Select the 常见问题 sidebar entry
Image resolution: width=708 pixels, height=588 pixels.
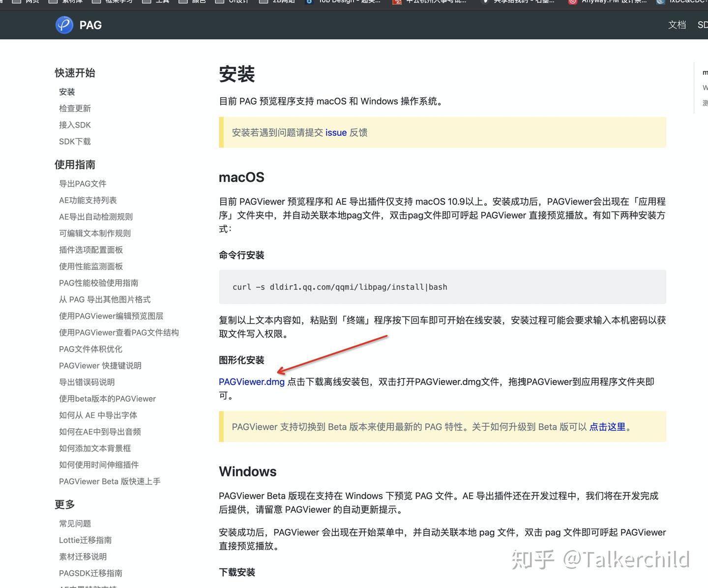(x=74, y=524)
